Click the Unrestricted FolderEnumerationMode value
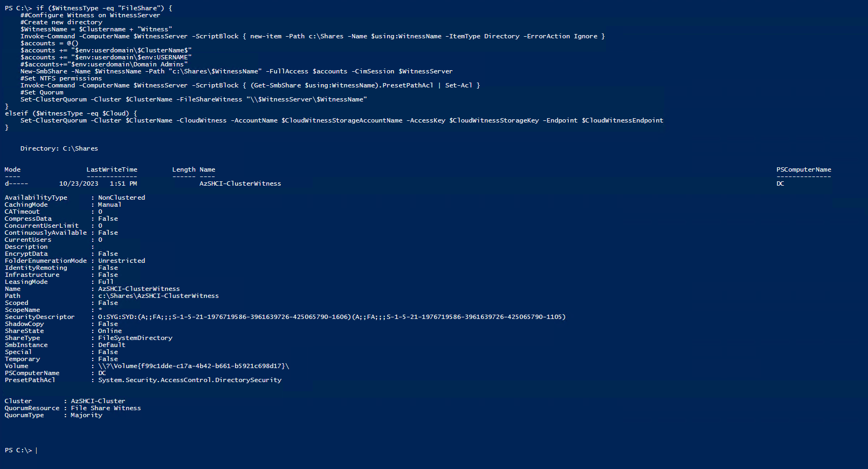 pyautogui.click(x=121, y=261)
